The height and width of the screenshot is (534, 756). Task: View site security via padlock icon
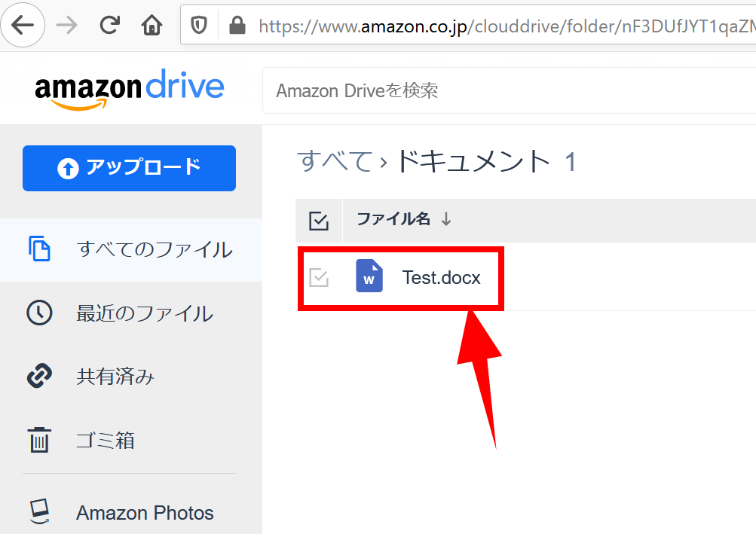point(237,25)
